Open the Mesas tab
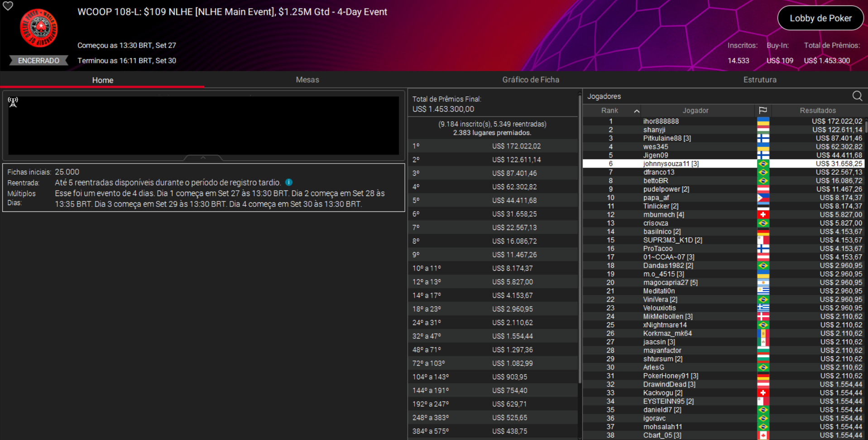Screen dimensions: 868x440 coord(307,80)
